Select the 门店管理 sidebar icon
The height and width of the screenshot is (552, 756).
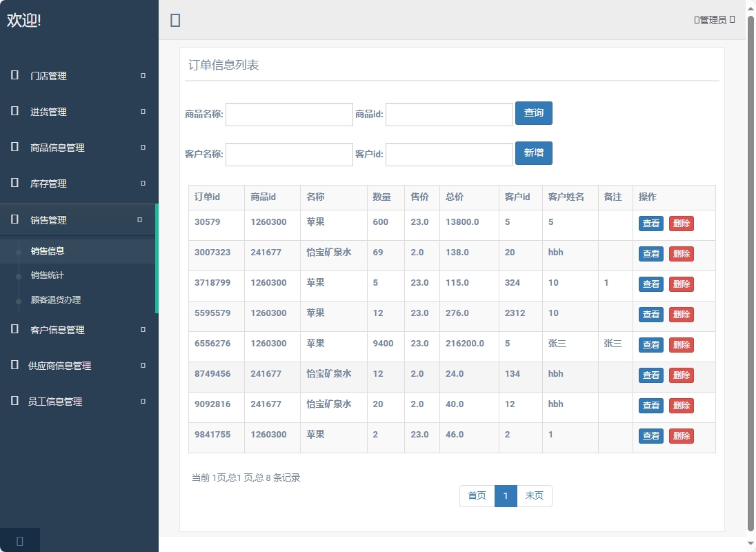14,76
